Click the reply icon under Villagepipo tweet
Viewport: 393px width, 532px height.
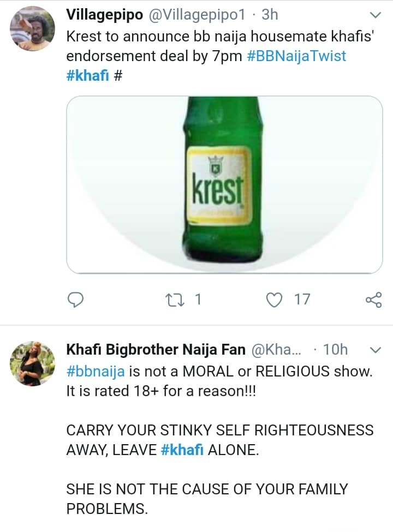(76, 299)
